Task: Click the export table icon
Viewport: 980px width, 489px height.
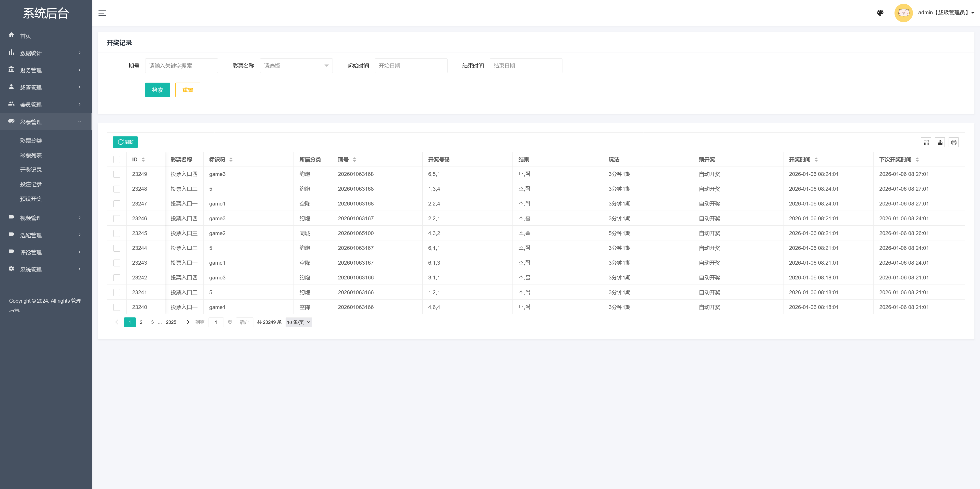Action: click(940, 143)
